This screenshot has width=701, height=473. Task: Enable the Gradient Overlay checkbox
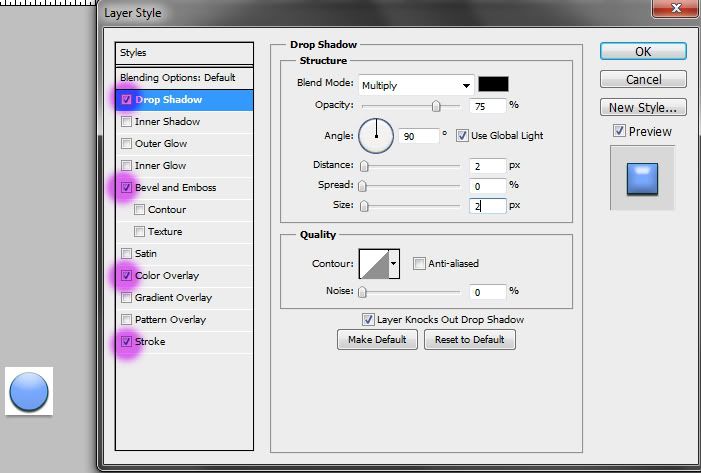(127, 297)
